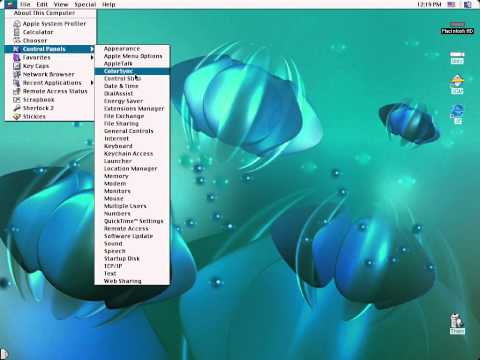Viewport: 480px width, 360px height.
Task: Expand the Control Panels submenu arrow
Action: (x=92, y=49)
